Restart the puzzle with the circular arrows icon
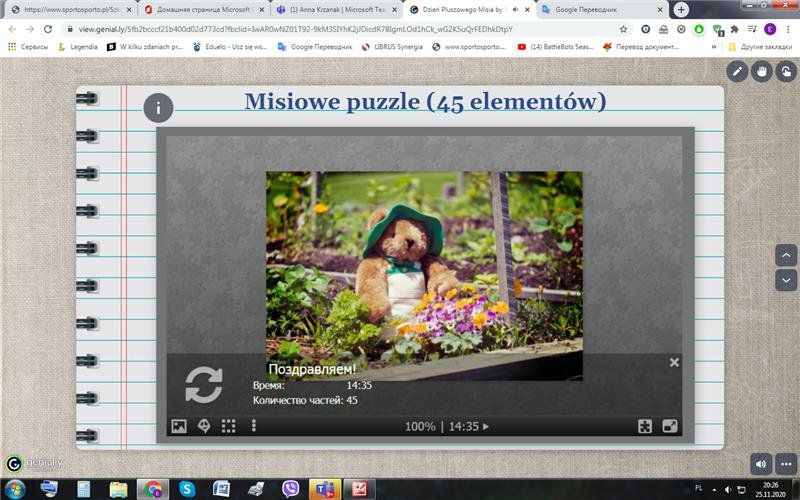This screenshot has width=800, height=500. pos(204,385)
